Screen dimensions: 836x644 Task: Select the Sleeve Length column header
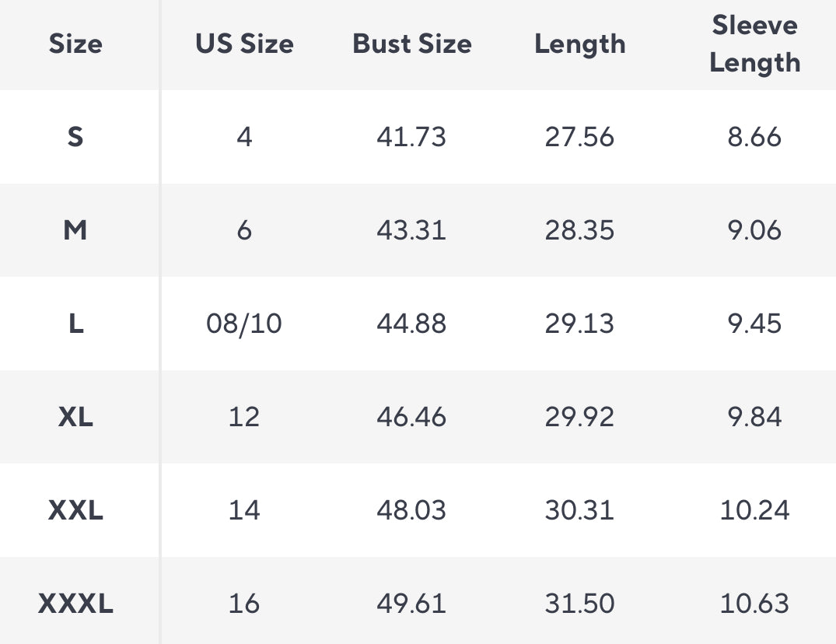point(754,44)
